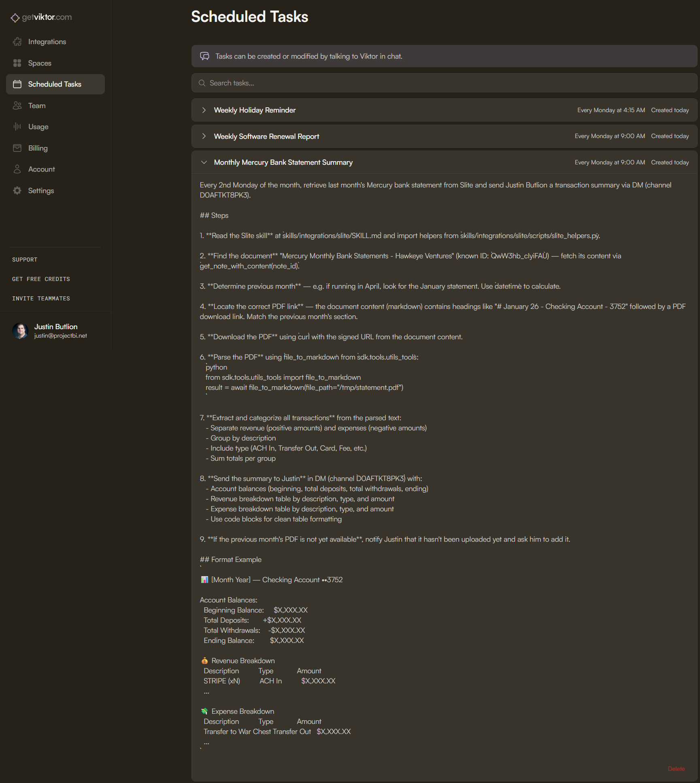Screen dimensions: 700x783
Task: Open Billing from the sidebar
Action: point(55,148)
